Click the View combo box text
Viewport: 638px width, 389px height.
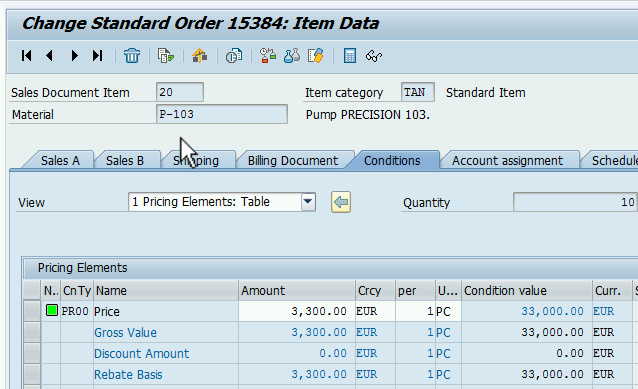(215, 202)
